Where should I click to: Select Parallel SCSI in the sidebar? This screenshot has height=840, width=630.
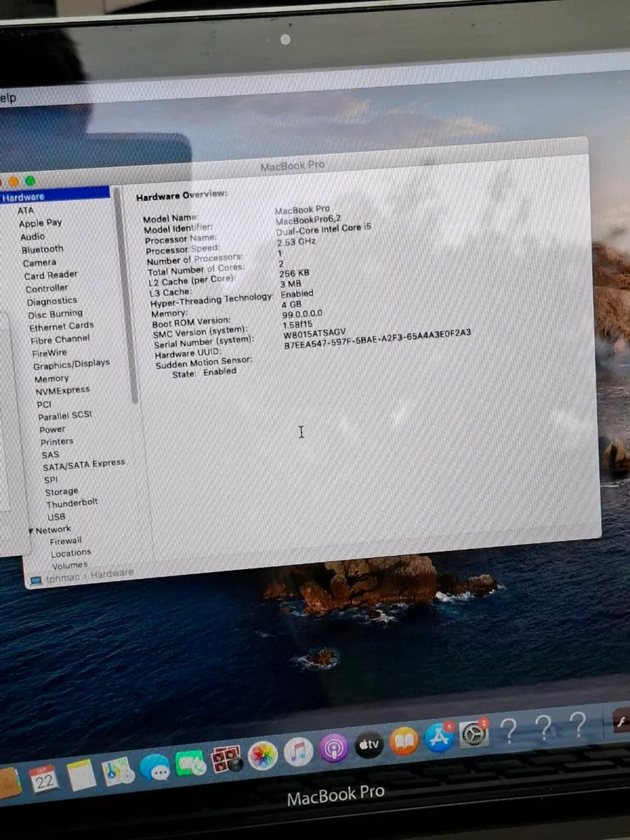click(x=65, y=416)
